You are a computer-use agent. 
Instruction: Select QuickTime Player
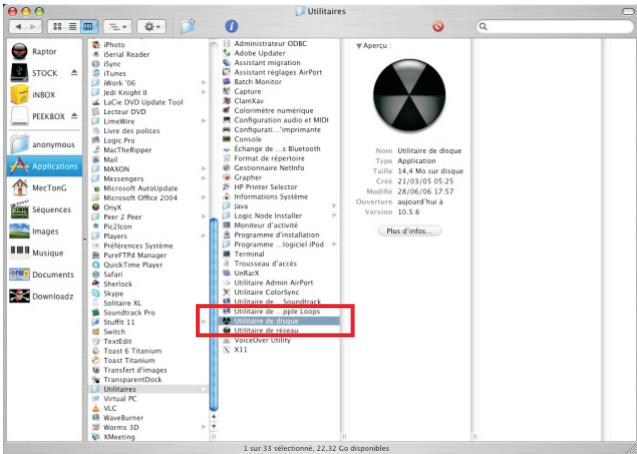[x=149, y=265]
